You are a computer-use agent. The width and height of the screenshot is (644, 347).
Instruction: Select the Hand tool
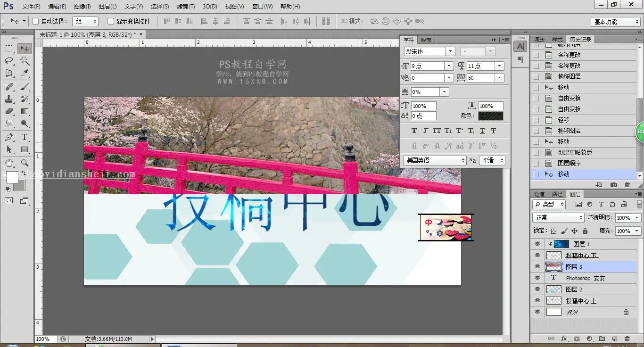(x=9, y=163)
